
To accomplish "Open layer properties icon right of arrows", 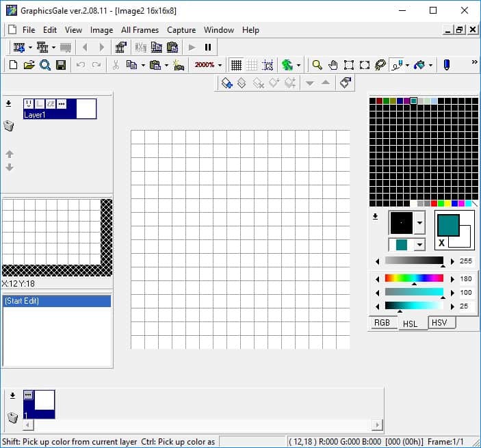I will (x=346, y=83).
